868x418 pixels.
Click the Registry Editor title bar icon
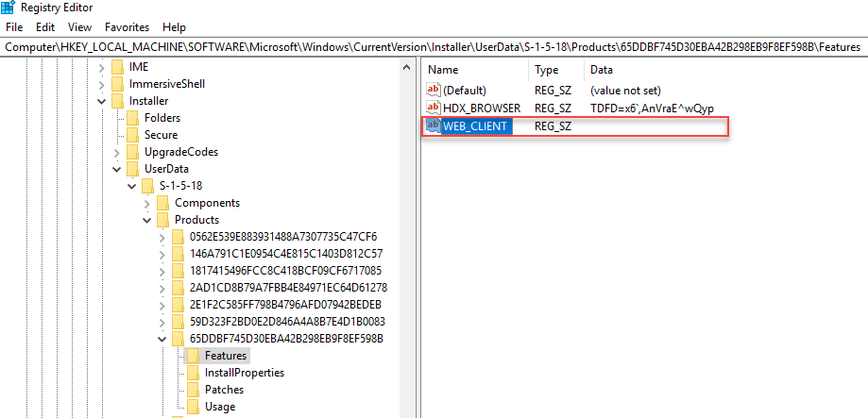click(x=9, y=8)
